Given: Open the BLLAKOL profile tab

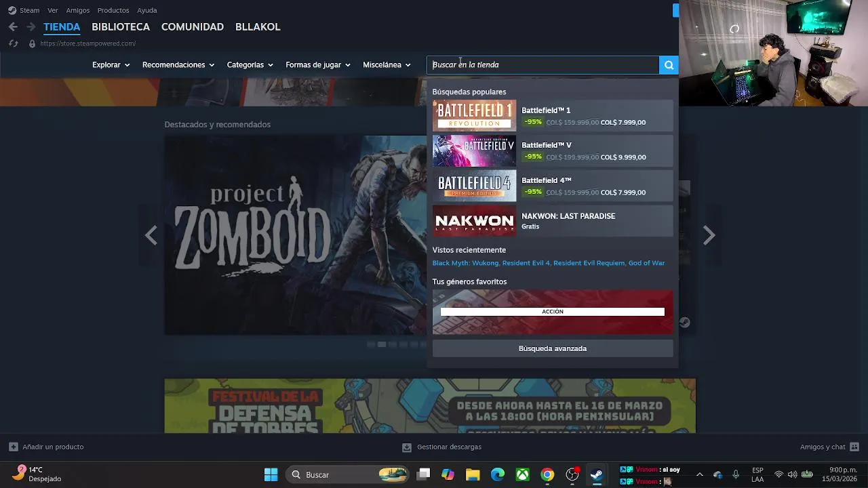Looking at the screenshot, I should pyautogui.click(x=258, y=27).
